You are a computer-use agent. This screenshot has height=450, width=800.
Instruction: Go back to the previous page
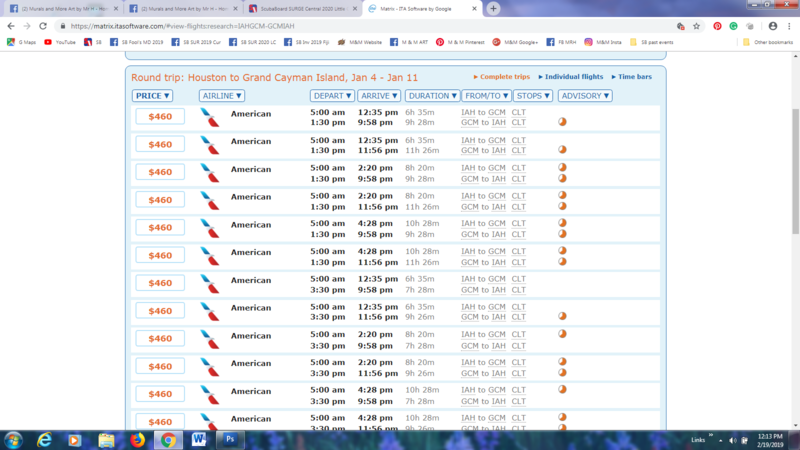pyautogui.click(x=11, y=26)
